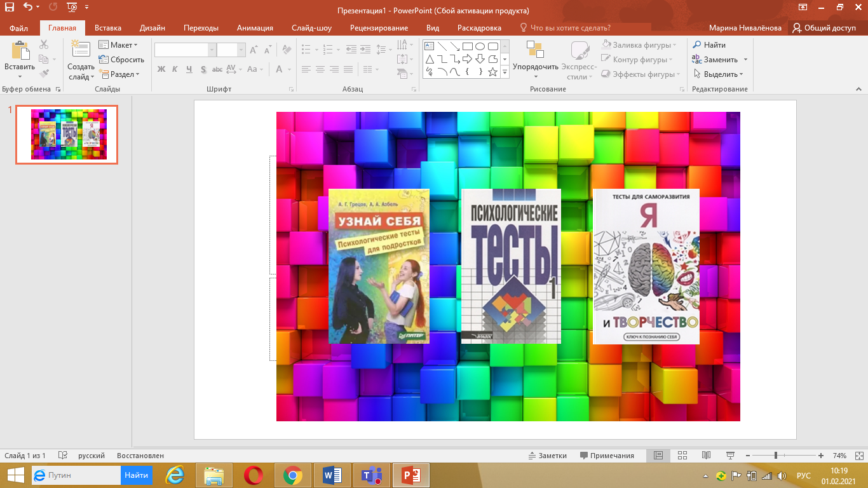Click the Format Painter brush icon
Viewport: 868px width, 488px height.
click(44, 74)
